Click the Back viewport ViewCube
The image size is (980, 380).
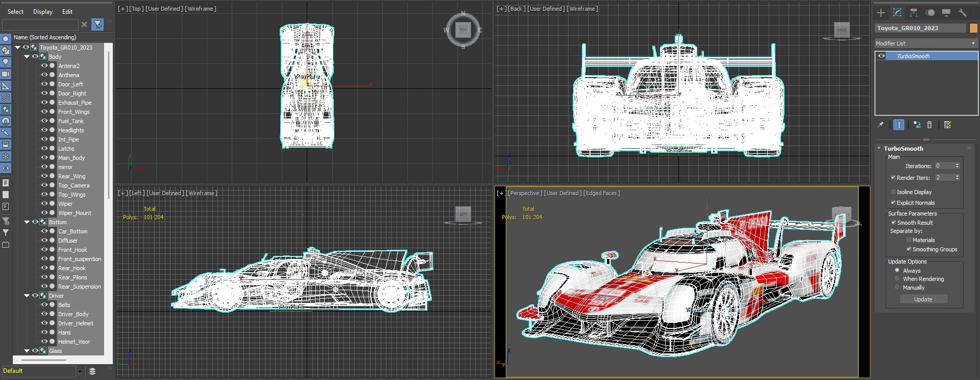pos(842,30)
